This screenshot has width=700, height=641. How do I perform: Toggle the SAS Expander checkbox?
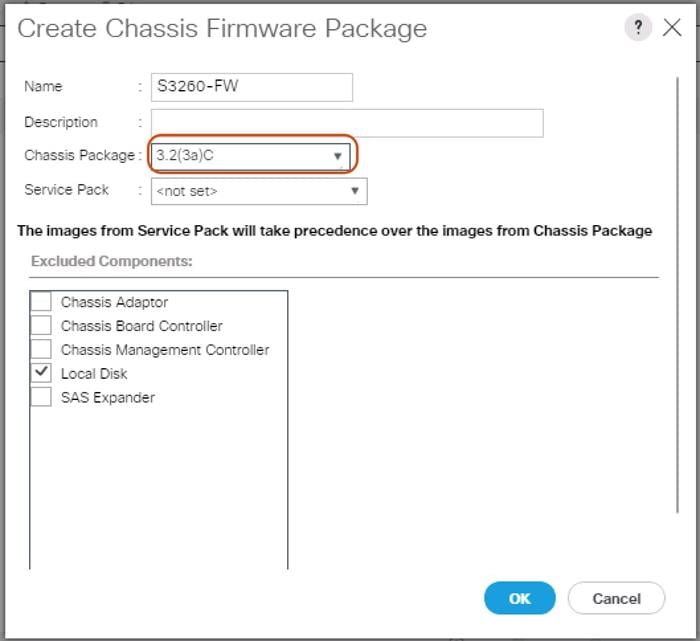(x=41, y=397)
